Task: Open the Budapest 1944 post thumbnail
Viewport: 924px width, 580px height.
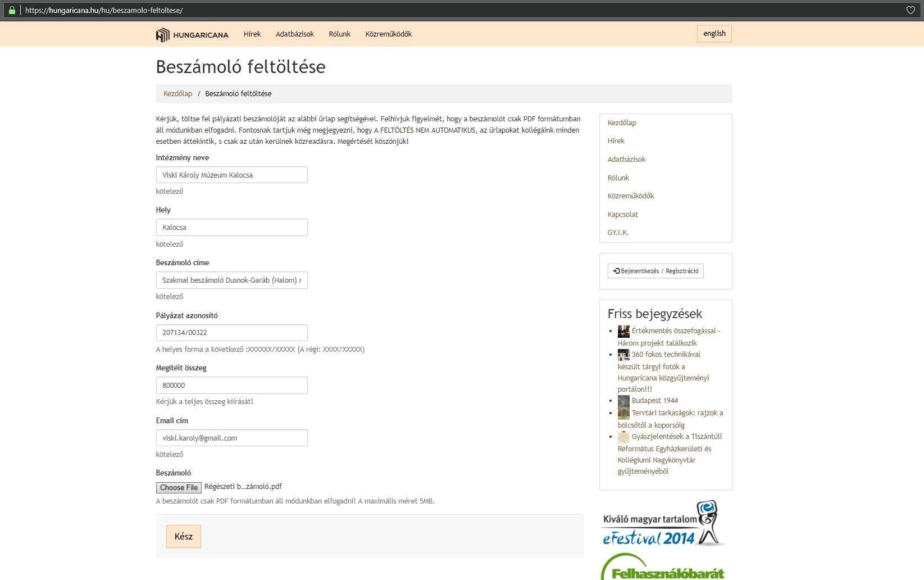Action: click(623, 401)
